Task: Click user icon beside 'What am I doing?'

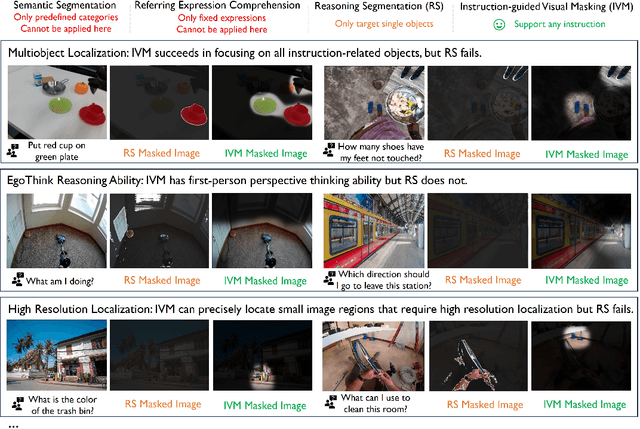Action: (17, 280)
